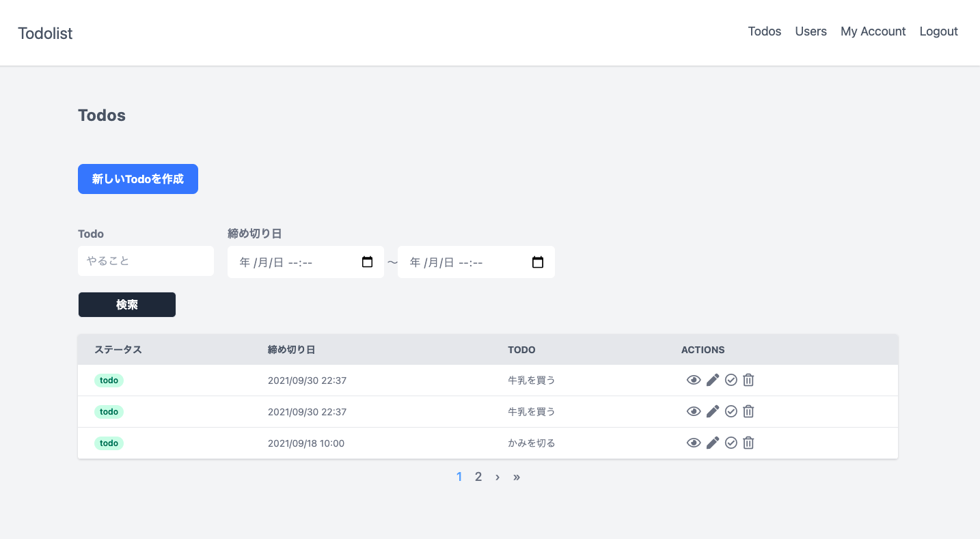Click the deadline start date field before the tilde
The height and width of the screenshot is (539, 980).
[x=305, y=262]
